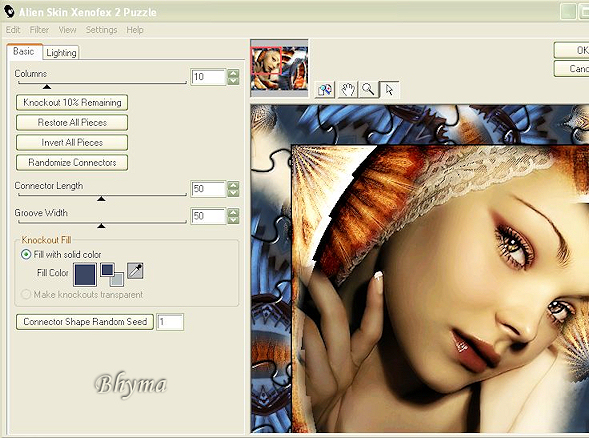Open the Settings menu
Image resolution: width=589 pixels, height=438 pixels.
101,30
